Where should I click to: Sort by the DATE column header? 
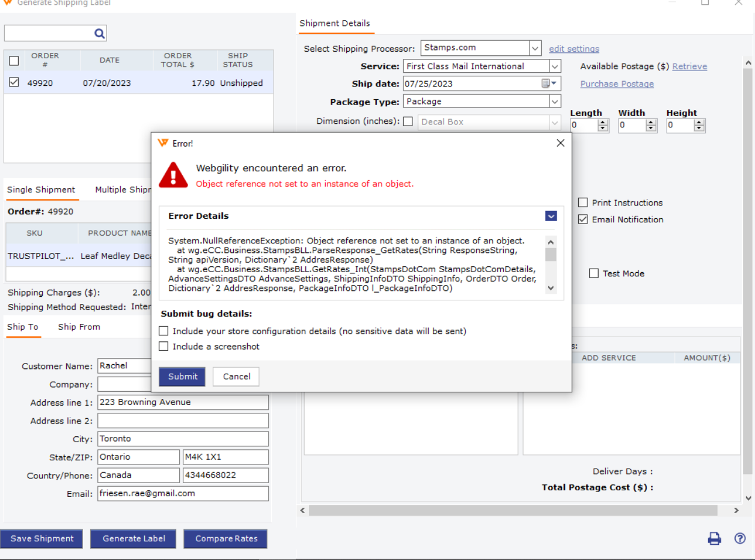coord(109,60)
